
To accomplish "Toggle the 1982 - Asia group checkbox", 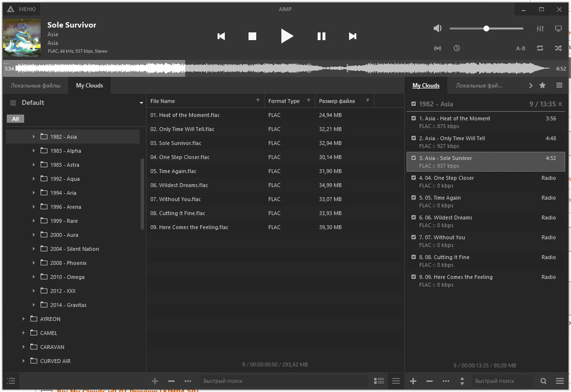I will [414, 104].
